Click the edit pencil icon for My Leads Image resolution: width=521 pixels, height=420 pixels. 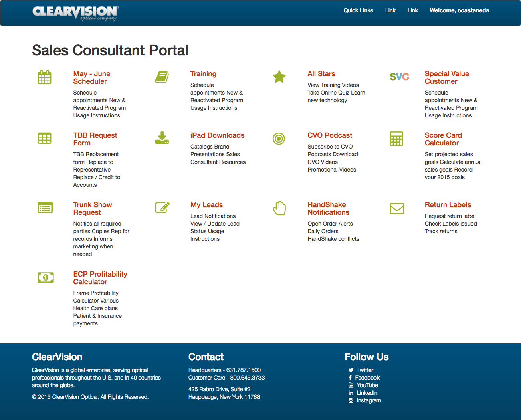[x=162, y=207]
